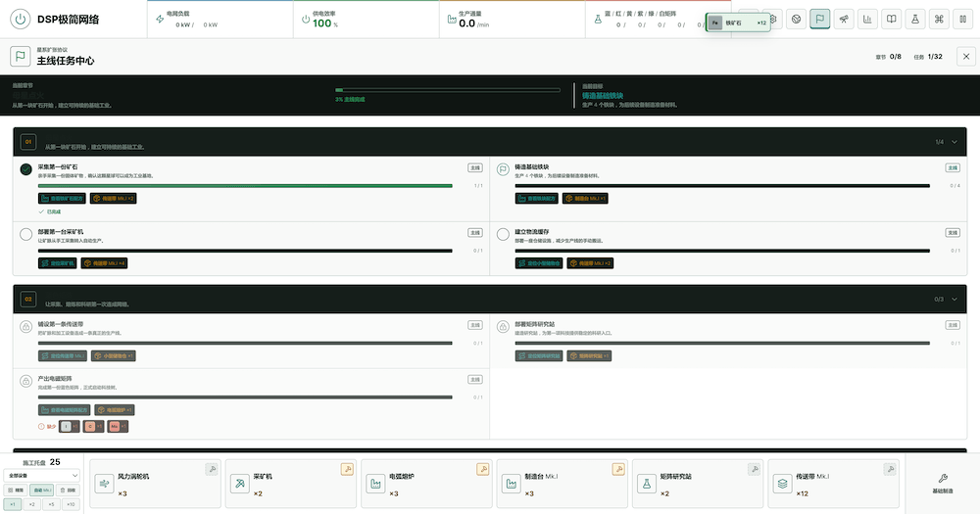Click the wrench on the 电弧熔炉 card
The height and width of the screenshot is (514, 980).
coord(482,469)
